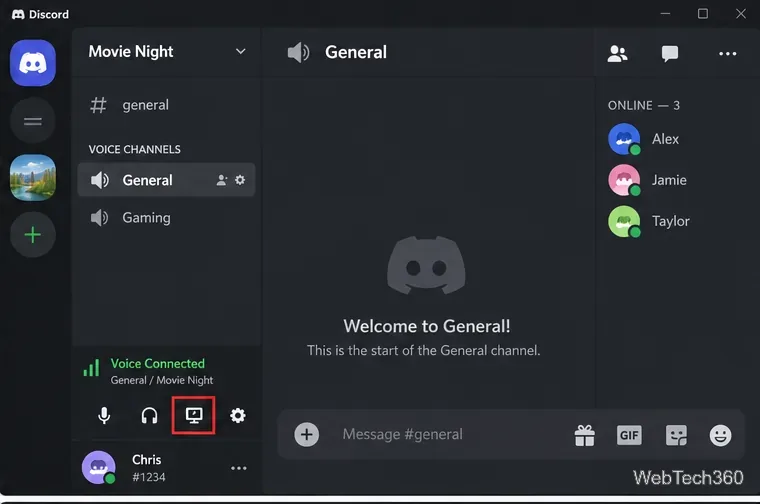The width and height of the screenshot is (760, 504).
Task: Open more options next to Chris
Action: pos(238,468)
